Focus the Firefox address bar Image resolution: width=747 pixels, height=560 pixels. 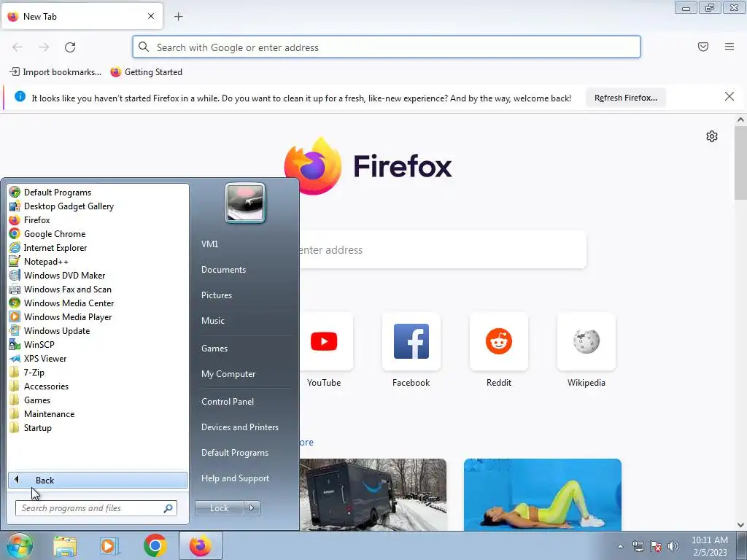387,47
